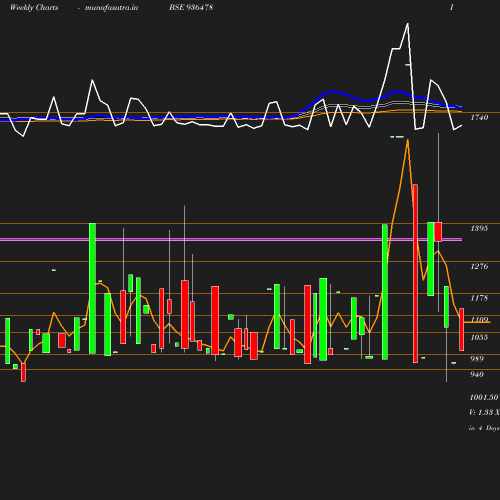
Task: Click the 'in 4 Days' text
Action: 484,428
